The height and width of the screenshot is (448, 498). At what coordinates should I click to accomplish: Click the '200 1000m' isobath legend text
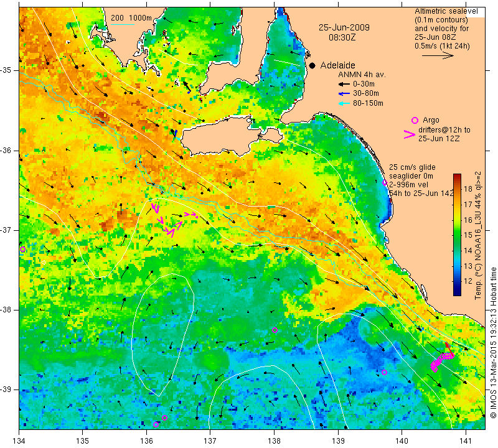pyautogui.click(x=131, y=18)
